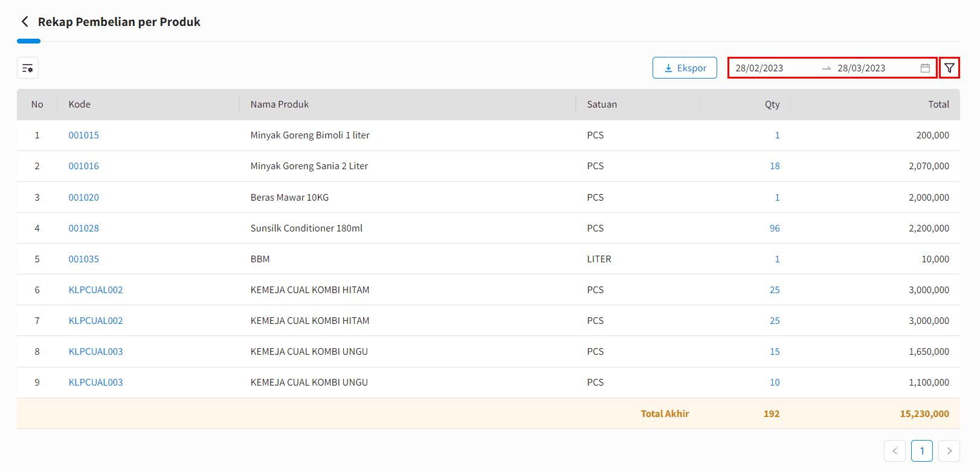The height and width of the screenshot is (472, 980).
Task: Open product code 001015 link
Action: click(x=84, y=135)
